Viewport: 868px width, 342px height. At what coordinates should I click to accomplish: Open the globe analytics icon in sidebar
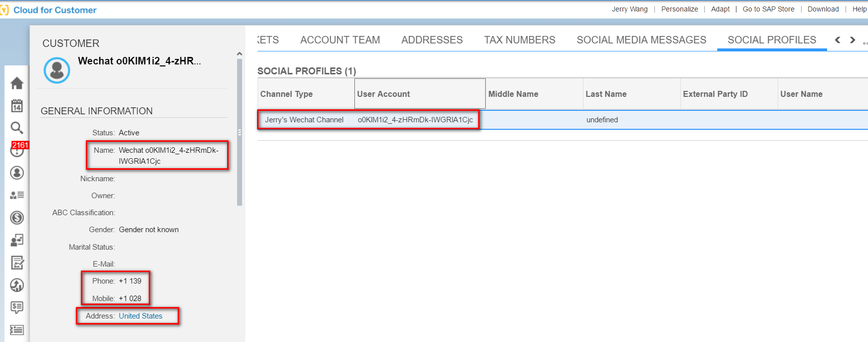tap(17, 285)
